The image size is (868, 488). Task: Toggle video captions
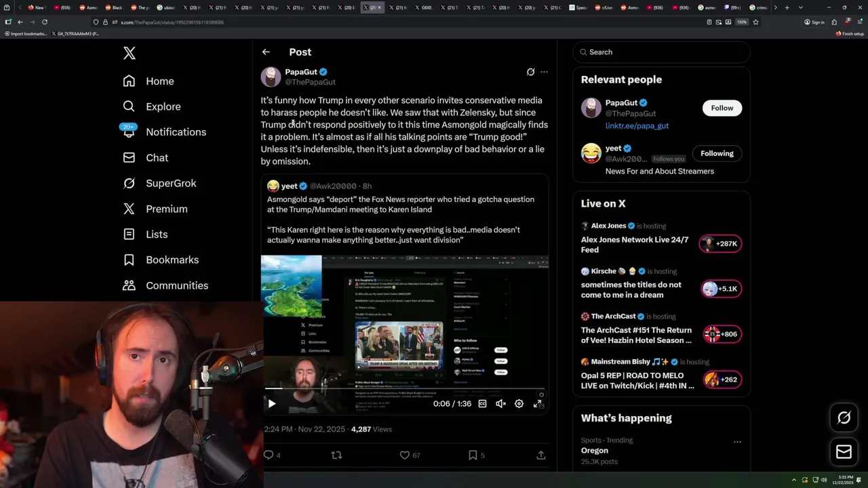point(482,403)
